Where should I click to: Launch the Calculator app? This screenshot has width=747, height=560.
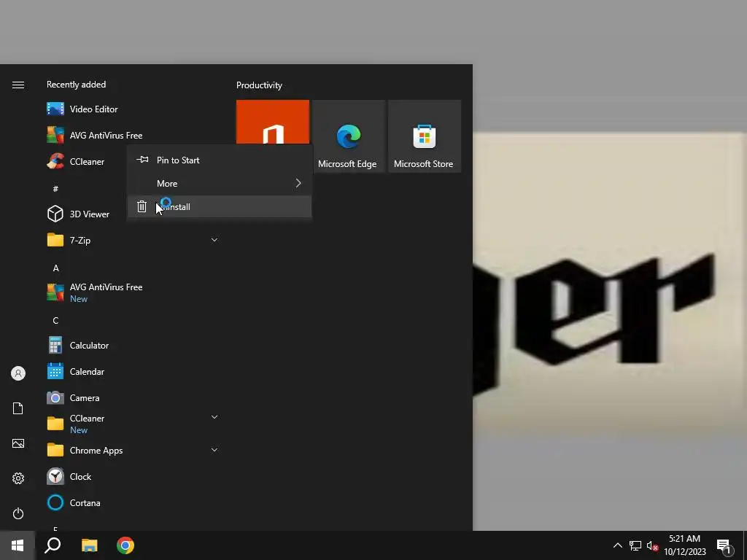133,345
